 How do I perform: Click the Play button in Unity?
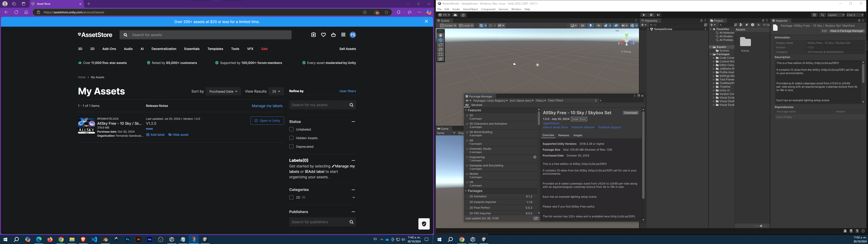[x=644, y=15]
